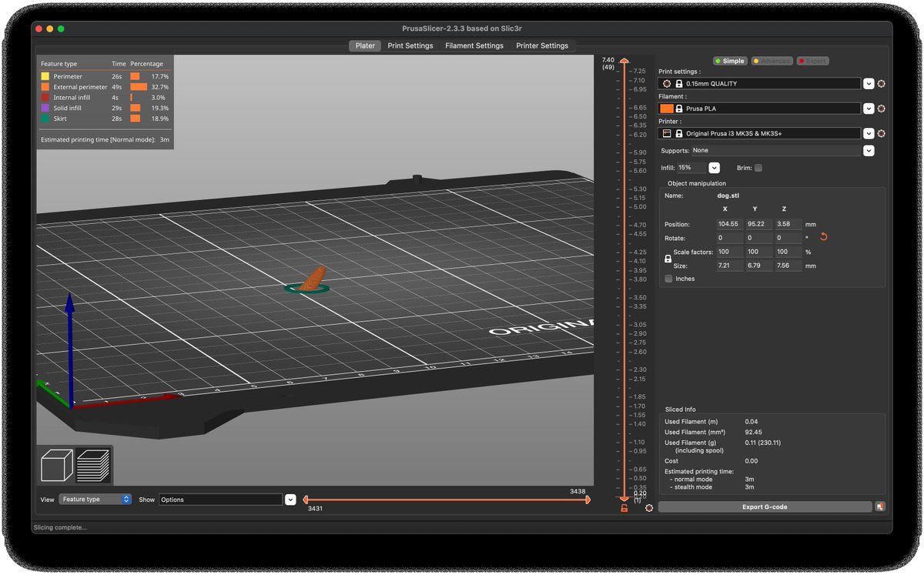
Task: Click the layer slider lock icon
Action: [624, 508]
